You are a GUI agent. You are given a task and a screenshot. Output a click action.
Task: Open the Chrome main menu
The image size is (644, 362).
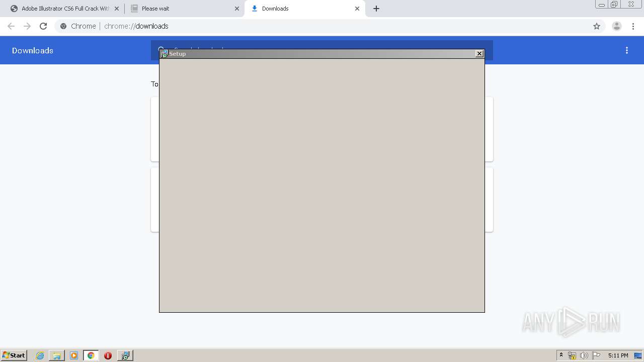pyautogui.click(x=633, y=26)
